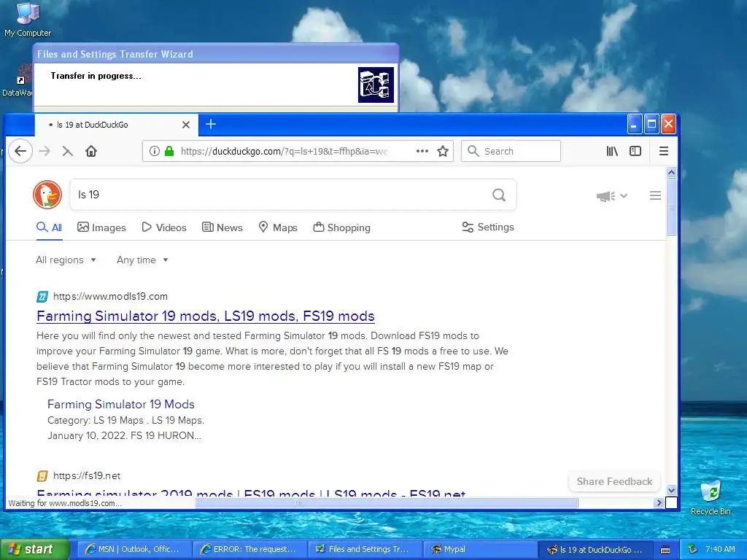747x560 pixels.
Task: Click the horizontal scrollbar thumb
Action: click(x=387, y=502)
